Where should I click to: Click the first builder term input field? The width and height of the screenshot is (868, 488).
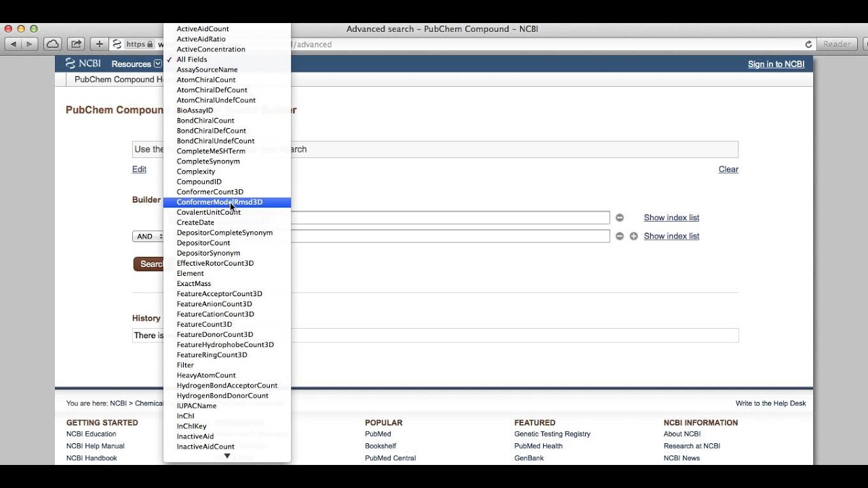click(450, 218)
